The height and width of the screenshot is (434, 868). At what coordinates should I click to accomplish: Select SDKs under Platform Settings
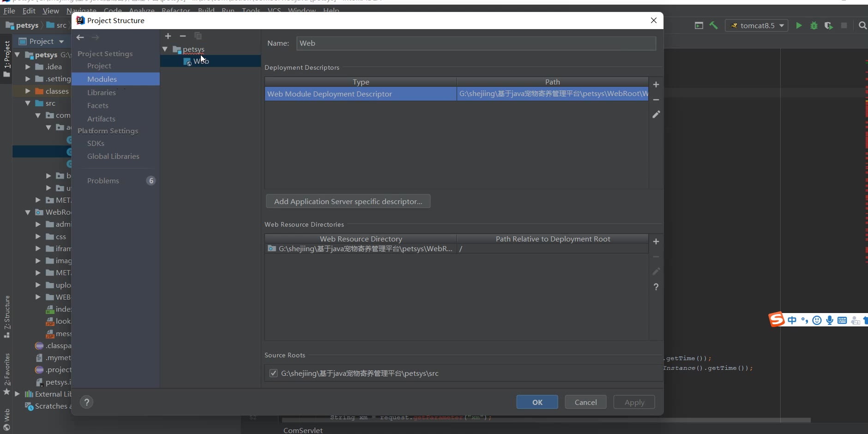coord(96,143)
